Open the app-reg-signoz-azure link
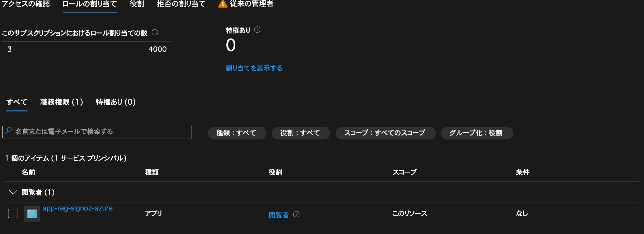Image resolution: width=644 pixels, height=234 pixels. [78, 208]
